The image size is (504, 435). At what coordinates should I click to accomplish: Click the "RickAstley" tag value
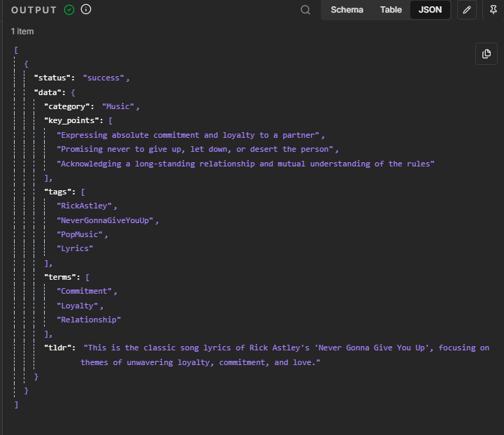[x=84, y=206]
